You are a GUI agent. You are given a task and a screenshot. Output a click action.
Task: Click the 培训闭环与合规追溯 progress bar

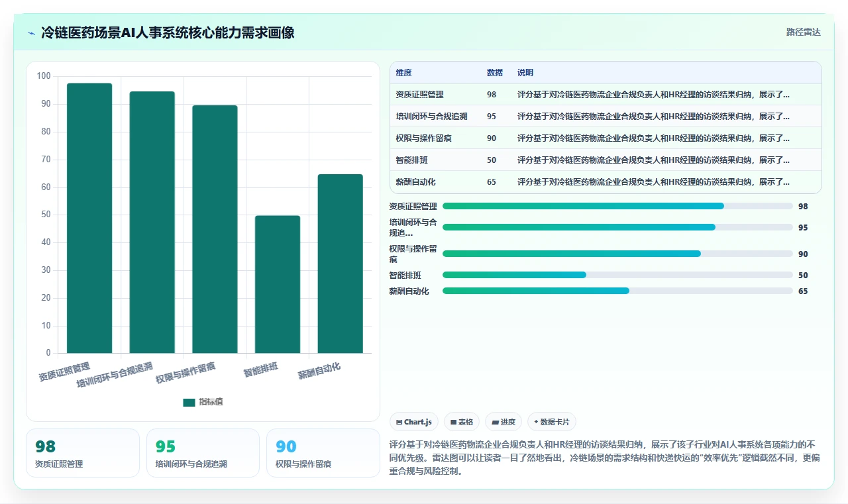(617, 227)
